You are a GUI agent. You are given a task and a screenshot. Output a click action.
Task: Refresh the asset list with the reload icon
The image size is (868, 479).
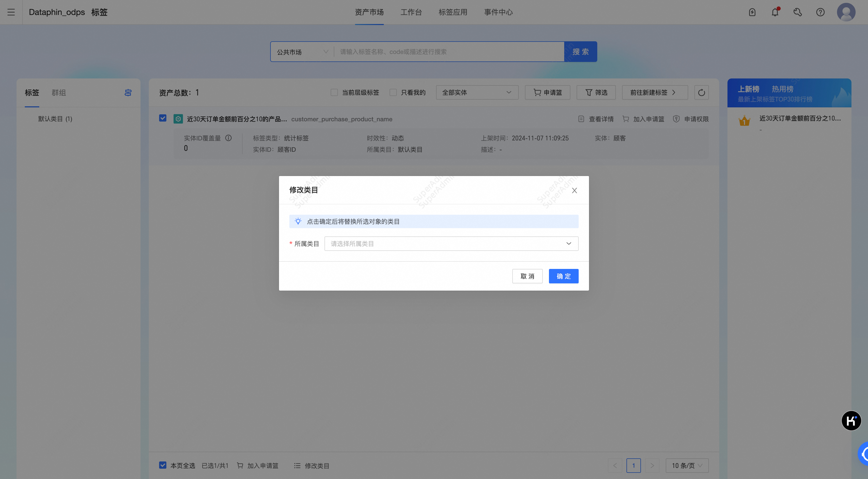click(702, 92)
